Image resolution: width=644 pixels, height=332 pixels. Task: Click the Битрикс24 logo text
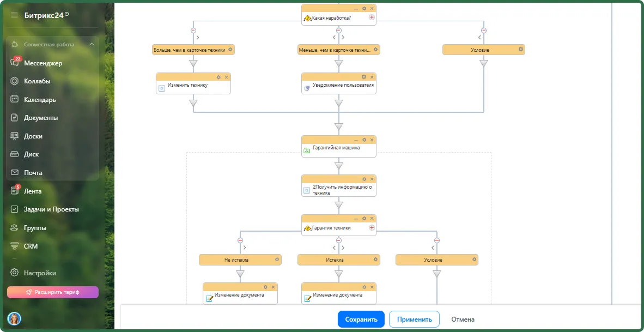coord(44,15)
